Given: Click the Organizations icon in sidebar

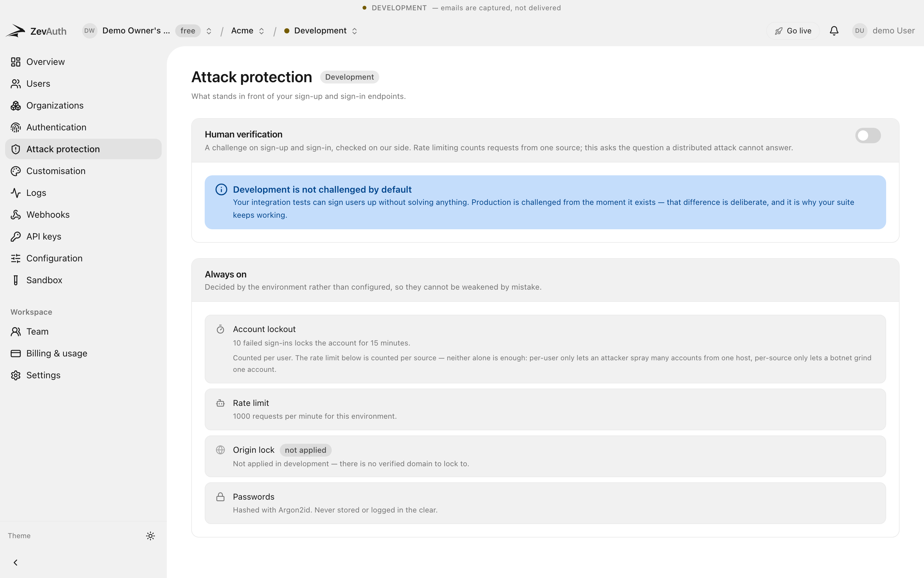Looking at the screenshot, I should point(16,106).
